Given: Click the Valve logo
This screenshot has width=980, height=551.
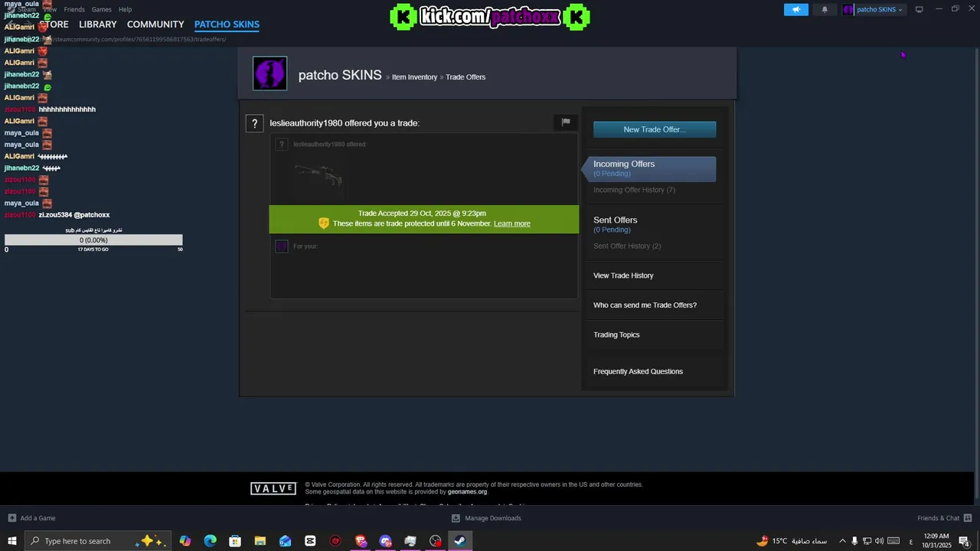Looking at the screenshot, I should (273, 488).
